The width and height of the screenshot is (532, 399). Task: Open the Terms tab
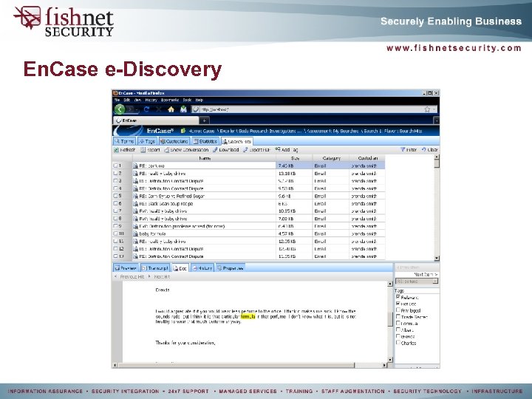click(x=125, y=141)
